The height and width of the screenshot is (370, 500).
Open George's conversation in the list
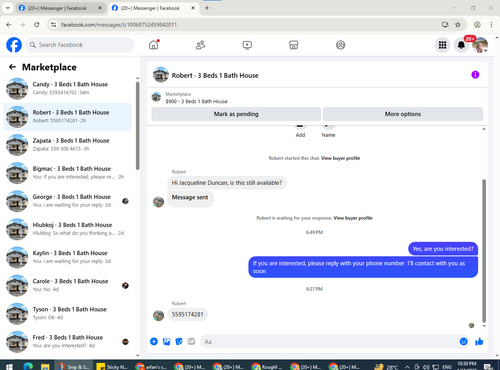tap(67, 201)
